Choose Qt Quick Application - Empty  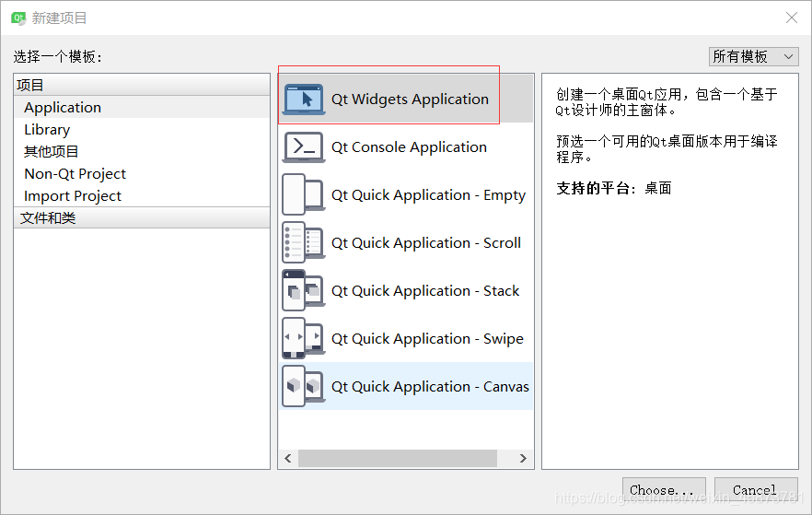point(406,194)
